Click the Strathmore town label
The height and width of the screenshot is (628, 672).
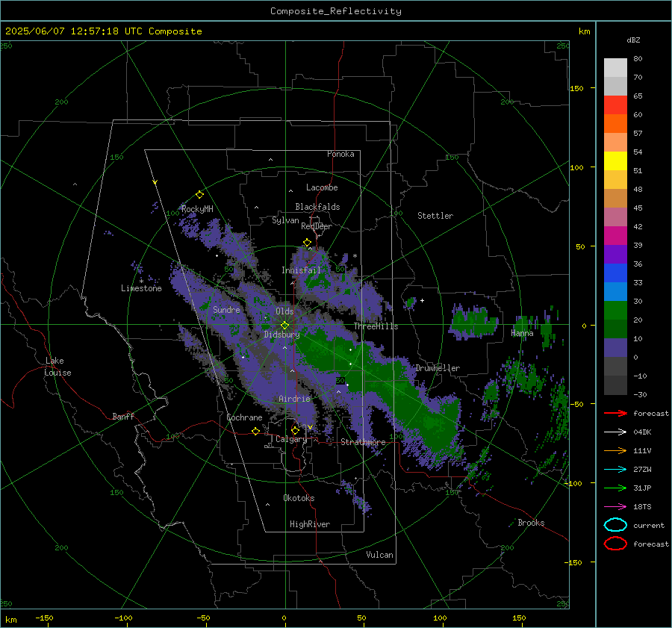click(x=363, y=442)
